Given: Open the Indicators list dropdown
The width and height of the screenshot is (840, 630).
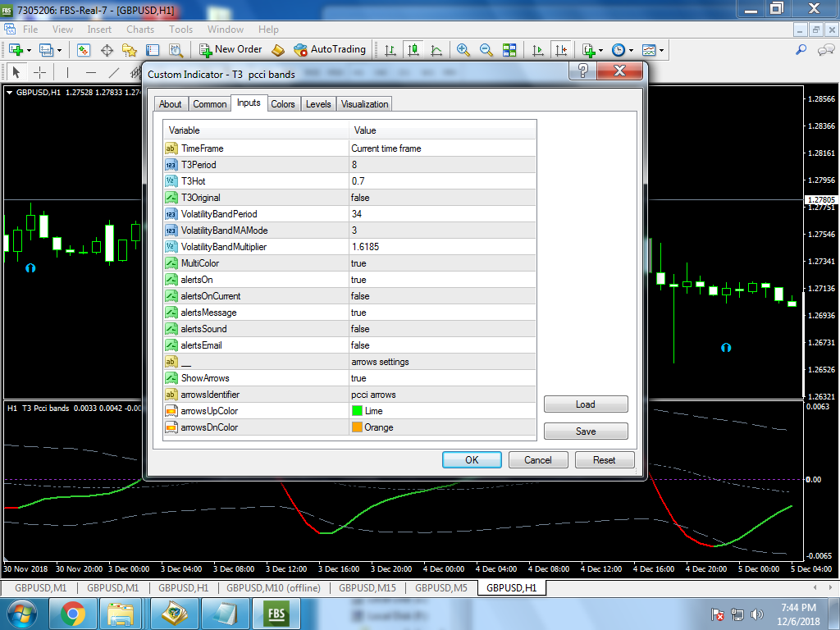Looking at the screenshot, I should [x=591, y=50].
